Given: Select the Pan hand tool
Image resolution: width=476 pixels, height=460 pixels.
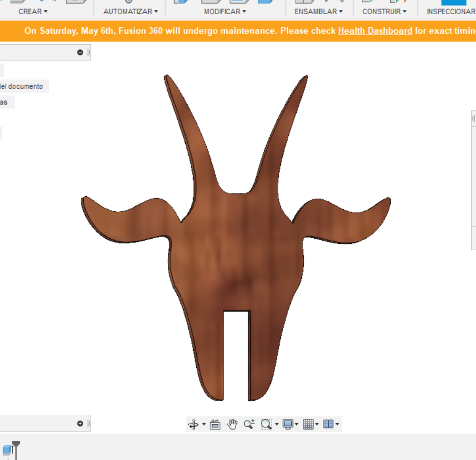Looking at the screenshot, I should point(232,424).
